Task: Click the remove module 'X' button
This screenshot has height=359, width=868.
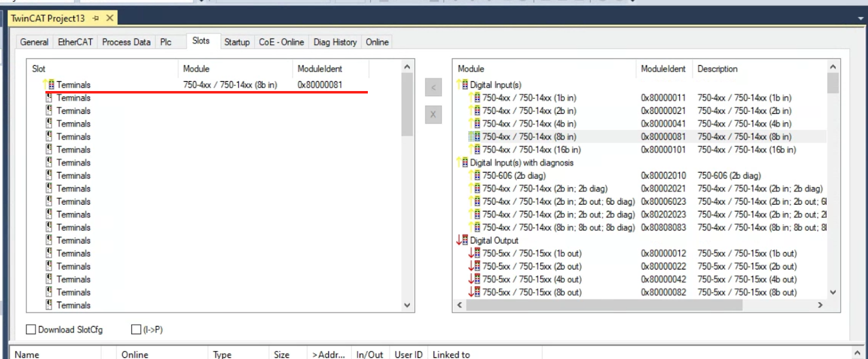Action: click(433, 114)
